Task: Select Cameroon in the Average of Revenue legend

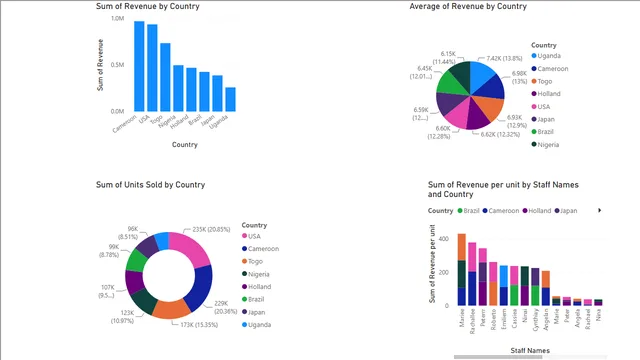Action: (550, 69)
